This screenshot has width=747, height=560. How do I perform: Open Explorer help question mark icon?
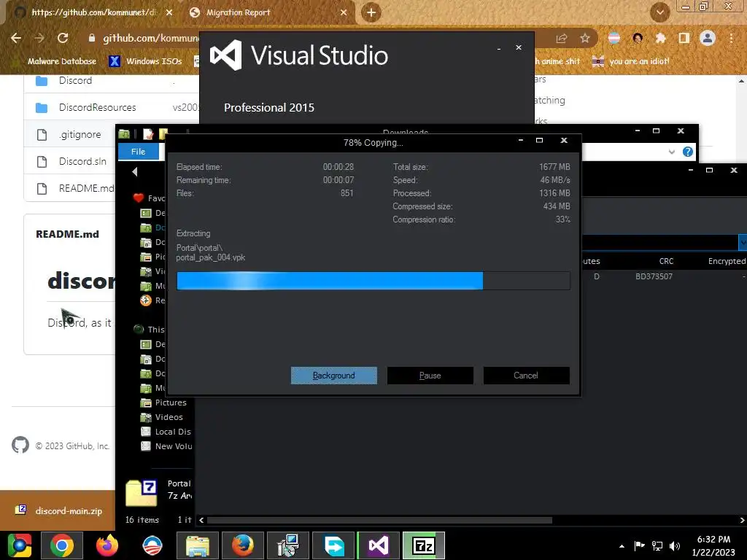[x=687, y=152]
